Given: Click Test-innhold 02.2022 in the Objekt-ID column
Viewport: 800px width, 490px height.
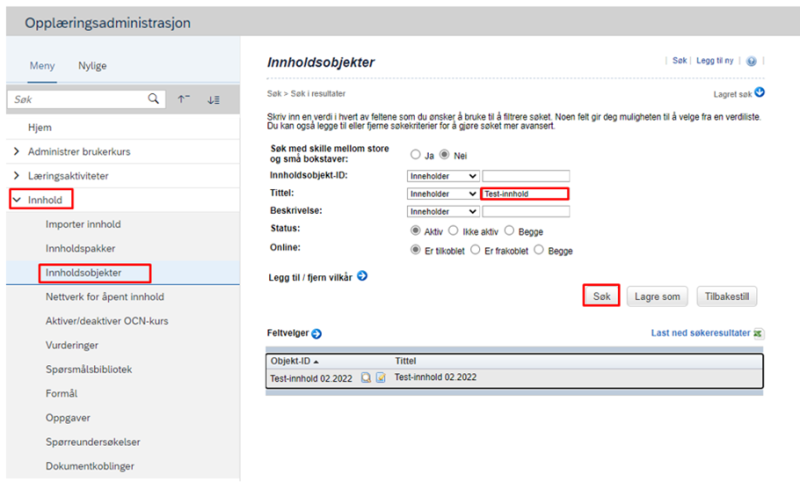Looking at the screenshot, I should (x=311, y=379).
